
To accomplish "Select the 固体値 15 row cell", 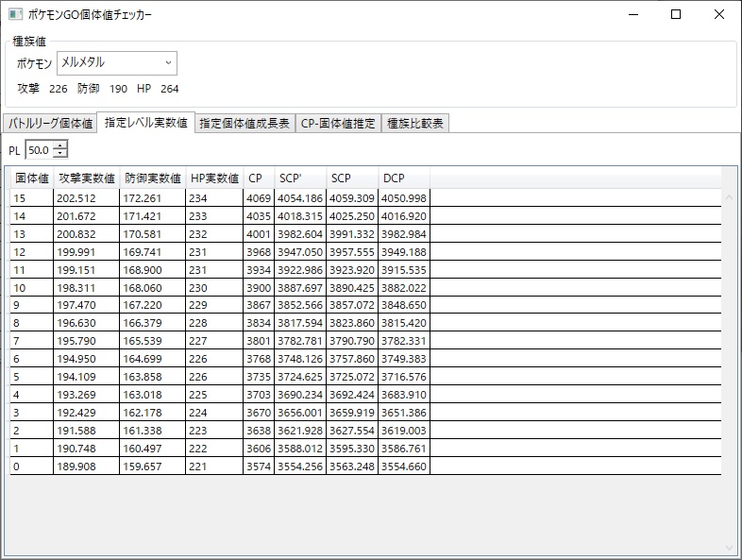I will pyautogui.click(x=32, y=198).
